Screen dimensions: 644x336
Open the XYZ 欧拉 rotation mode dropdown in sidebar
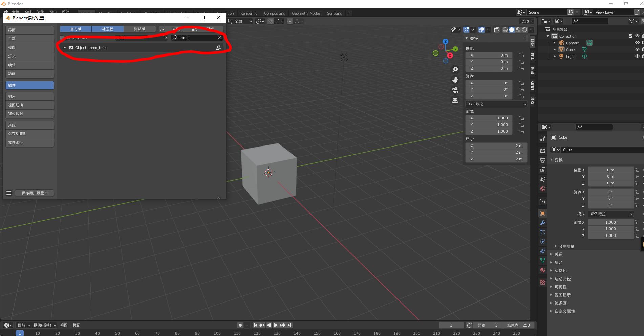(x=496, y=104)
